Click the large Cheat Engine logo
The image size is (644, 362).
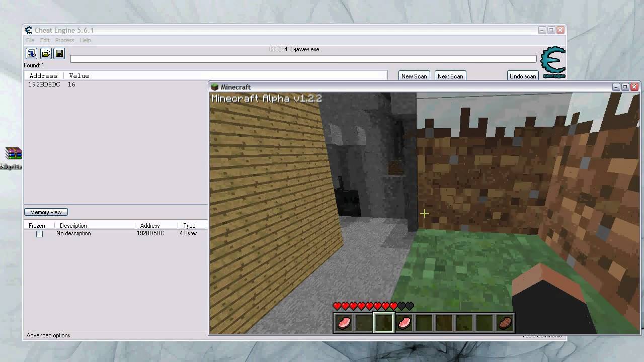(553, 62)
